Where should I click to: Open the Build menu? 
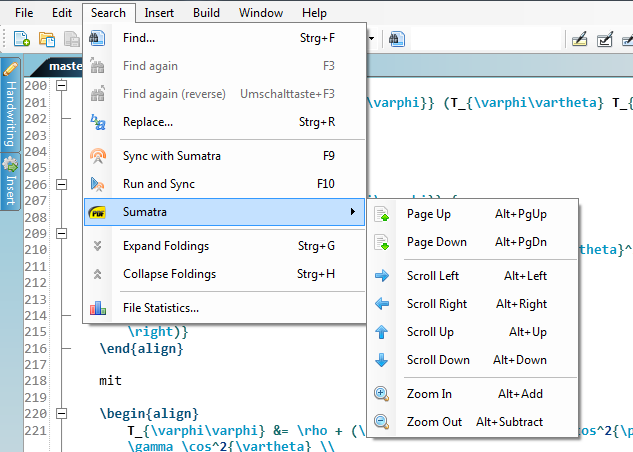click(x=206, y=13)
